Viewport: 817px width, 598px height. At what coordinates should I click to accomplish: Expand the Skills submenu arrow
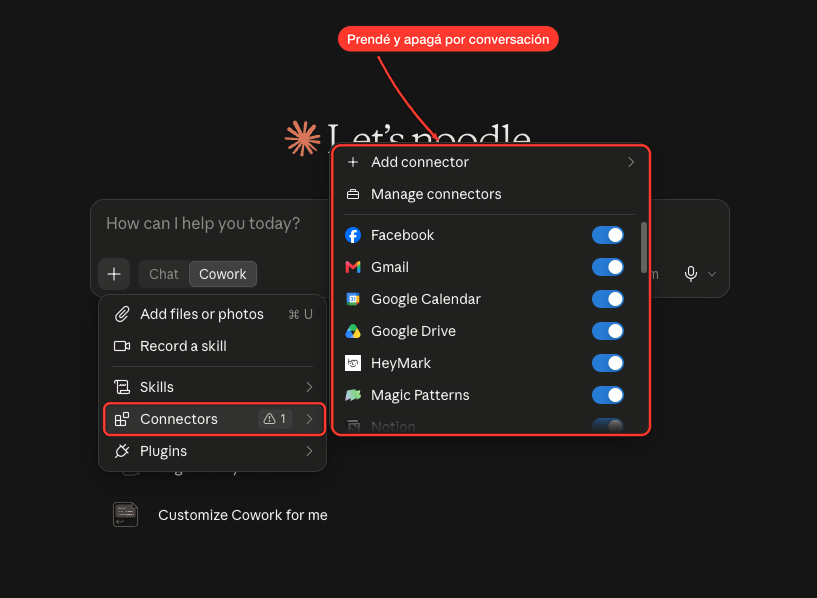click(x=309, y=387)
